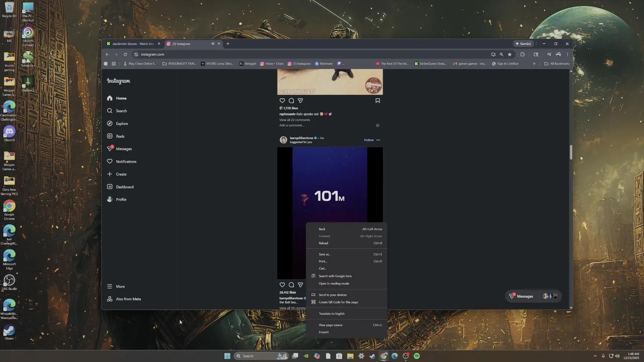Viewport: 644px width, 362px height.
Task: Open the All Bookmarks folder
Action: coord(557,64)
